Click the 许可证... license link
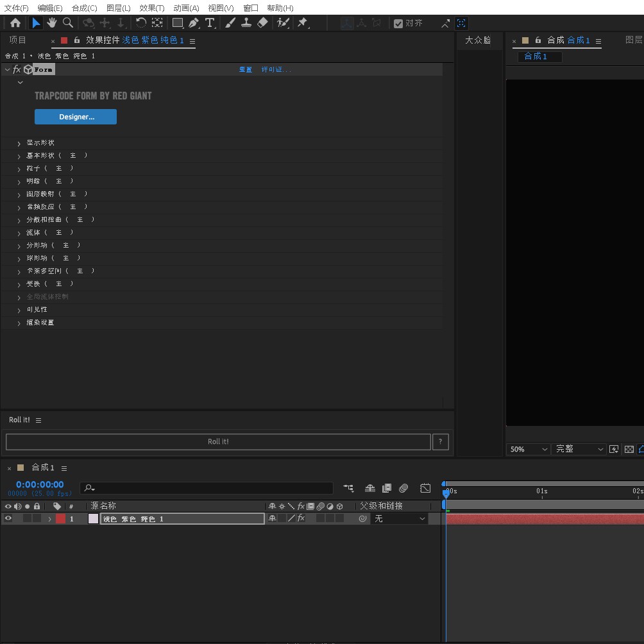Screen dimensions: 644x644 pos(276,69)
